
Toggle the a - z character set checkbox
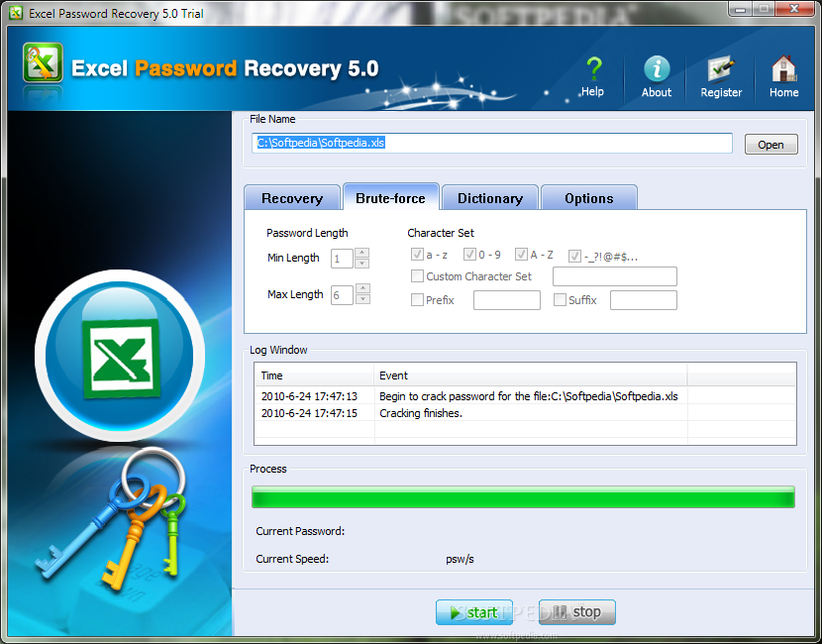click(x=417, y=255)
